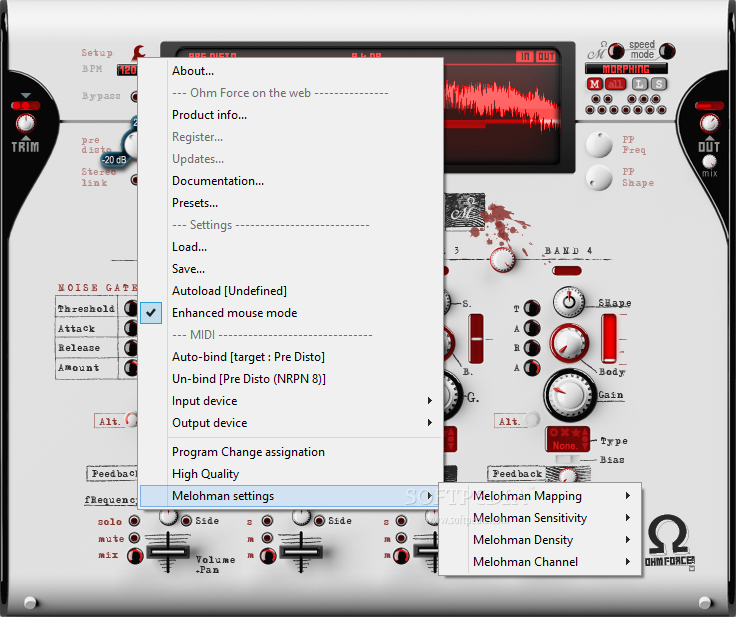This screenshot has height=617, width=736.
Task: Click the speed mode knob
Action: pos(667,51)
